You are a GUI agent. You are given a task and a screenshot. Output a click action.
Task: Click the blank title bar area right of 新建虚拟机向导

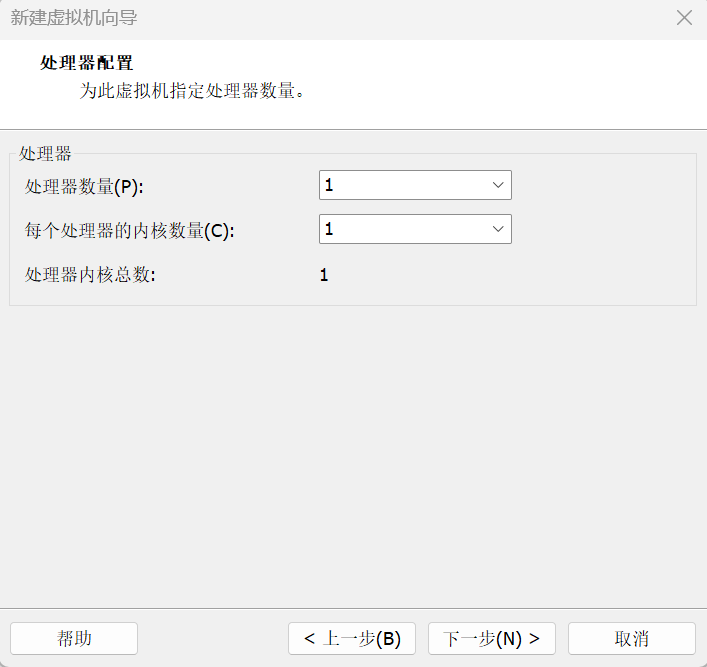pyautogui.click(x=400, y=18)
